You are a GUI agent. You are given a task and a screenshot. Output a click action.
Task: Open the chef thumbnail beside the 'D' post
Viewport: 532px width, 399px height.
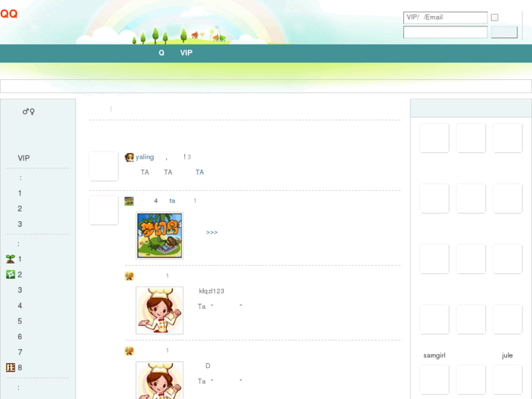pos(160,380)
